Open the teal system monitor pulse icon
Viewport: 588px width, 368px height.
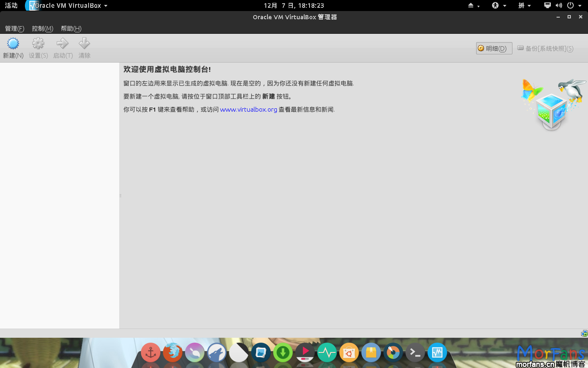click(x=327, y=352)
